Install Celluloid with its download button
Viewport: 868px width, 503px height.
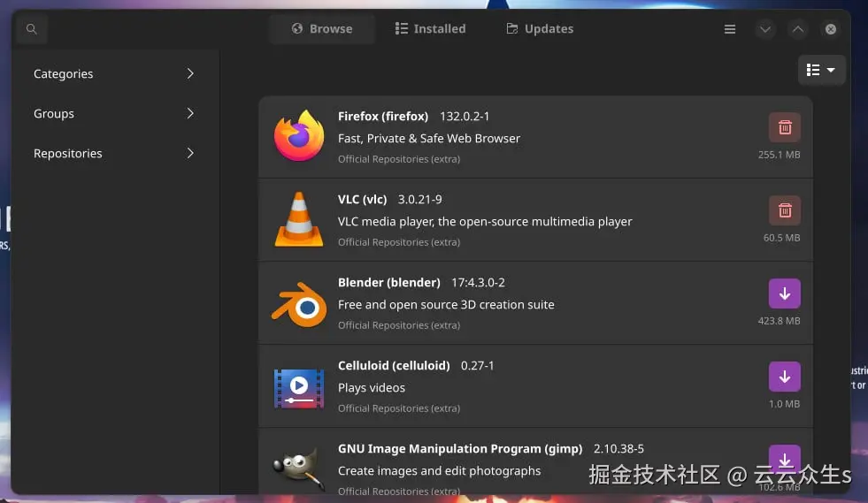[x=785, y=377]
